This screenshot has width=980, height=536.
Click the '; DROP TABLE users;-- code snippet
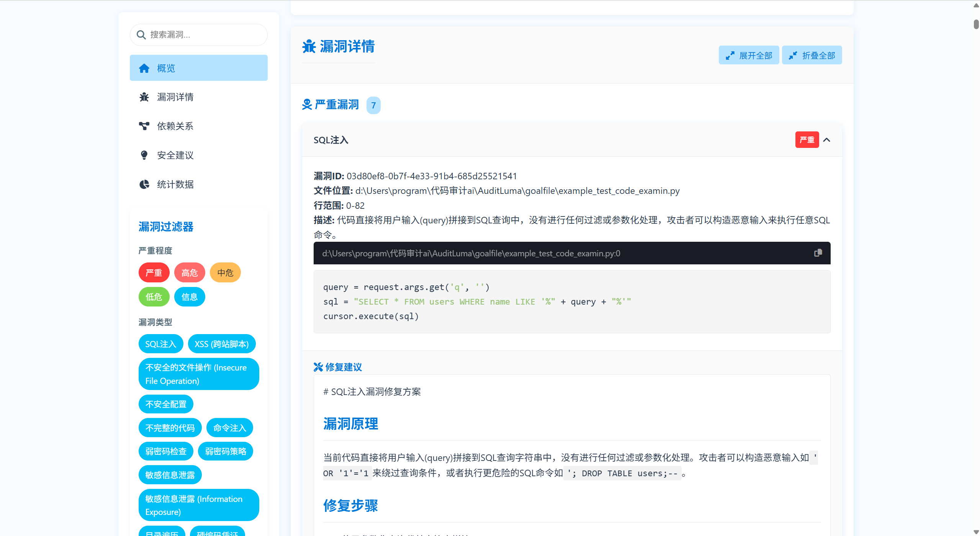[x=622, y=474]
